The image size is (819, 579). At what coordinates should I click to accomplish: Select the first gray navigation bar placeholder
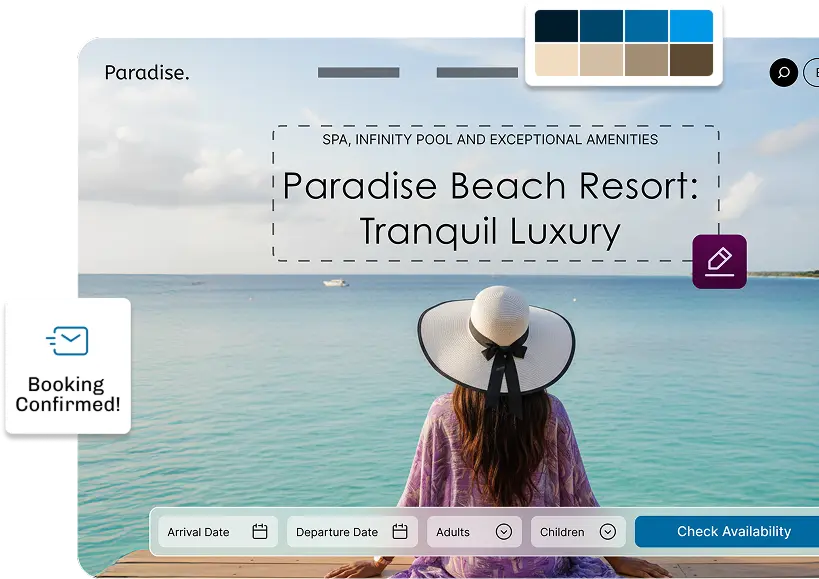click(358, 72)
